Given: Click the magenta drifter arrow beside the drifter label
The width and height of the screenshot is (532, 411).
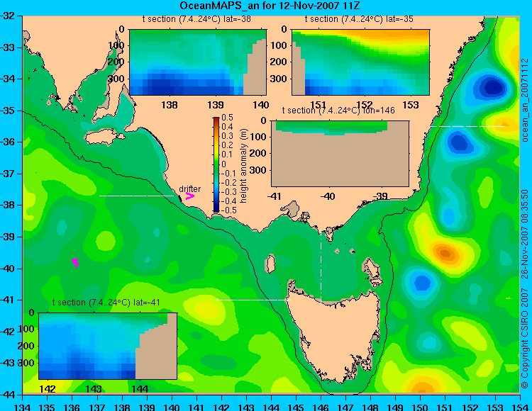Looking at the screenshot, I should (189, 196).
